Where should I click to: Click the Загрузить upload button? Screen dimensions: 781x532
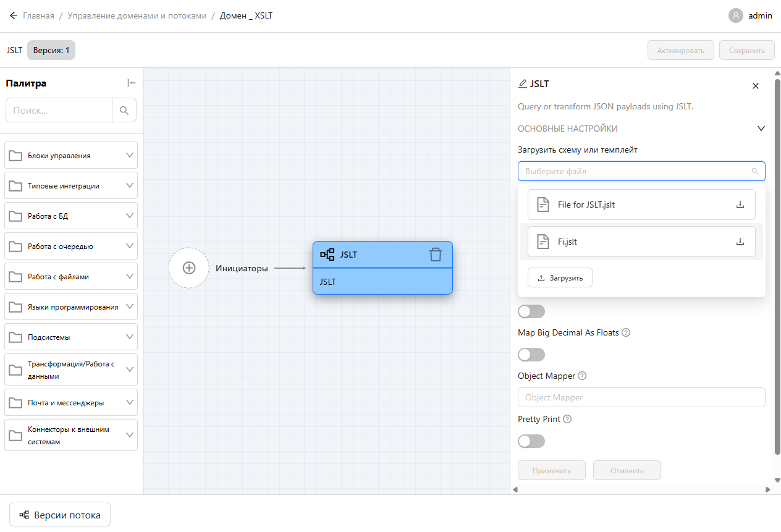[x=560, y=278]
